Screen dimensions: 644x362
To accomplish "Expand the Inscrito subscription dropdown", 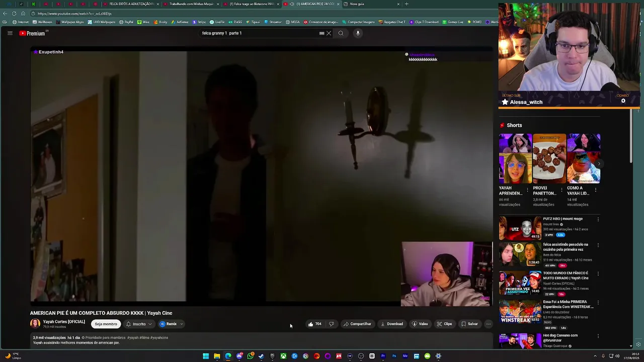I will 139,324.
